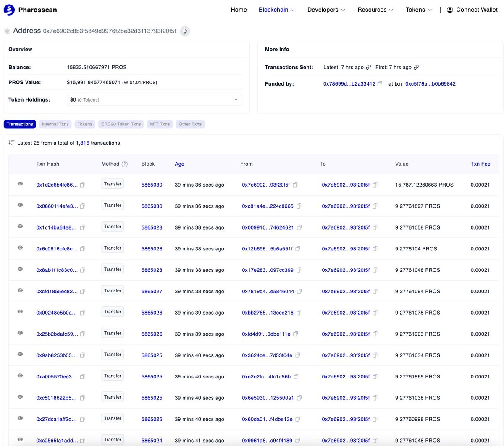The width and height of the screenshot is (504, 446).
Task: Copy from-address 0x6e5930...125500a1
Action: coord(299,398)
